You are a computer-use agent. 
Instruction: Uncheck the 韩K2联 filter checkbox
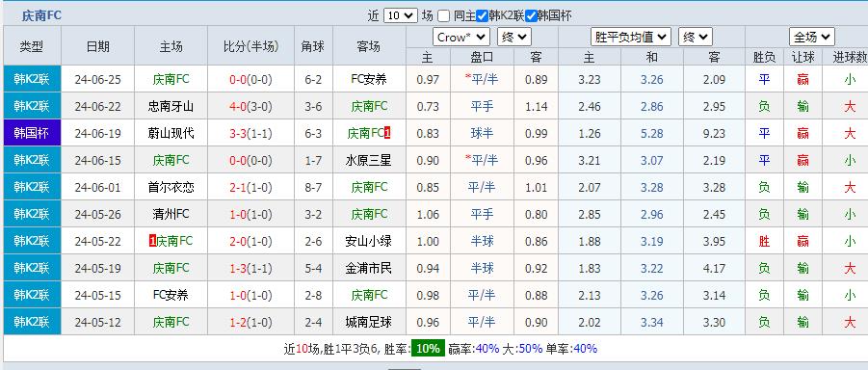(x=482, y=16)
